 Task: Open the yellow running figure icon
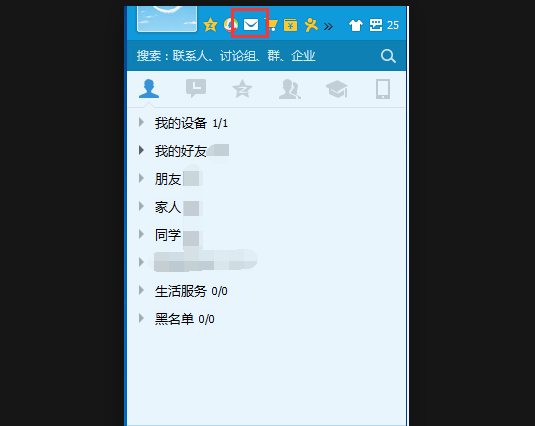(x=311, y=25)
